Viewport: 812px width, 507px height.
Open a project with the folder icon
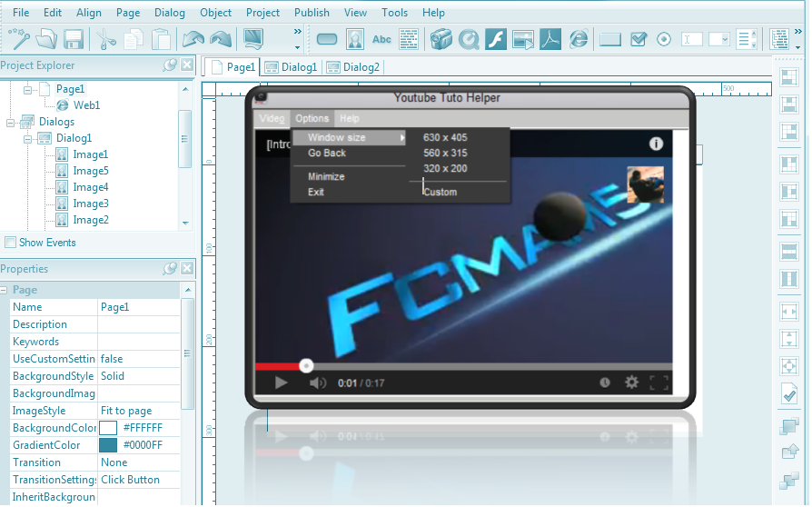pyautogui.click(x=46, y=39)
